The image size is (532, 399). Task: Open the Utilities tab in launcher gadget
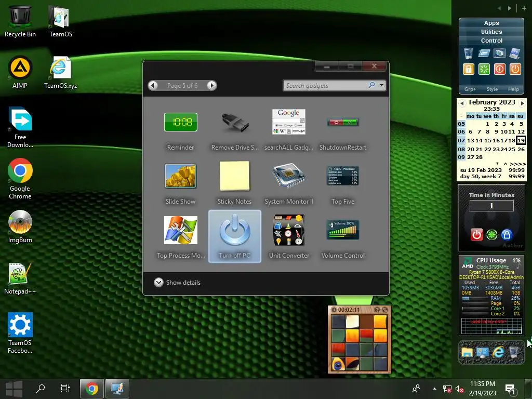pos(491,32)
